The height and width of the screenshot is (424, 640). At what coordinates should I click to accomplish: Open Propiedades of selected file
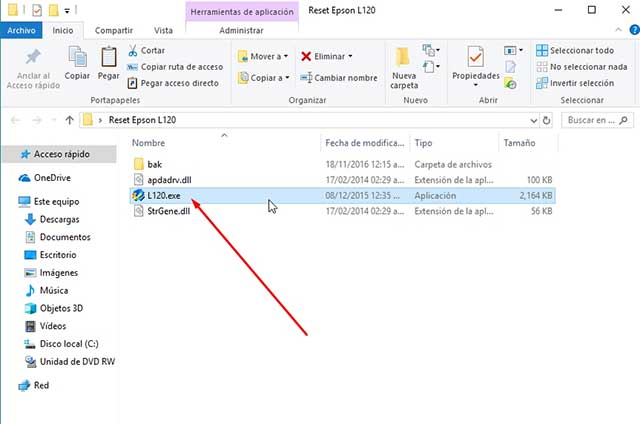point(476,63)
